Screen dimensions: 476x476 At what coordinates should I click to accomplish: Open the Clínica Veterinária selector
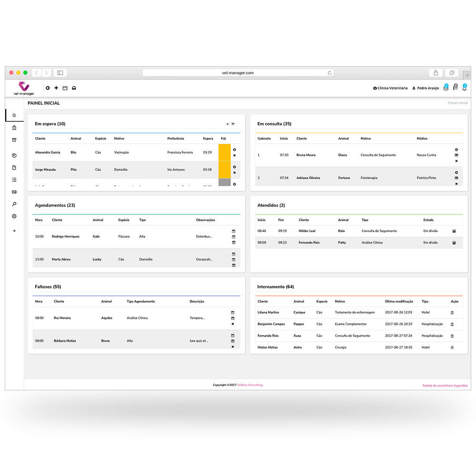click(390, 88)
